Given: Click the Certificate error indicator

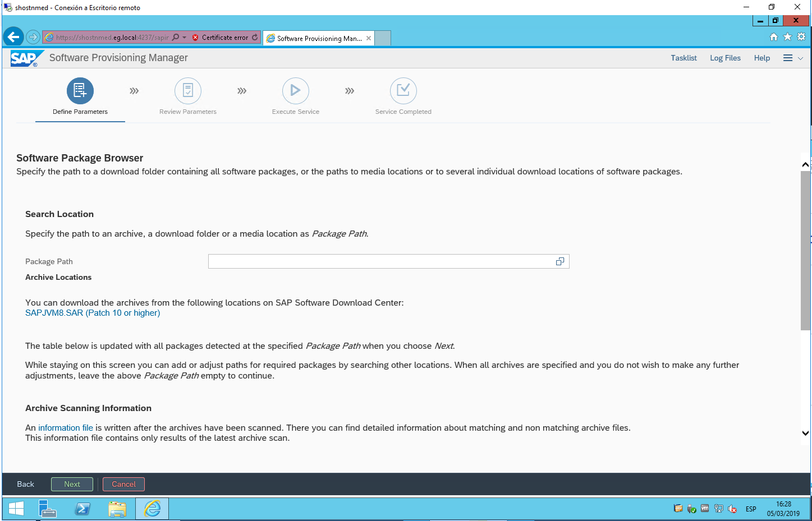Looking at the screenshot, I should click(x=220, y=38).
